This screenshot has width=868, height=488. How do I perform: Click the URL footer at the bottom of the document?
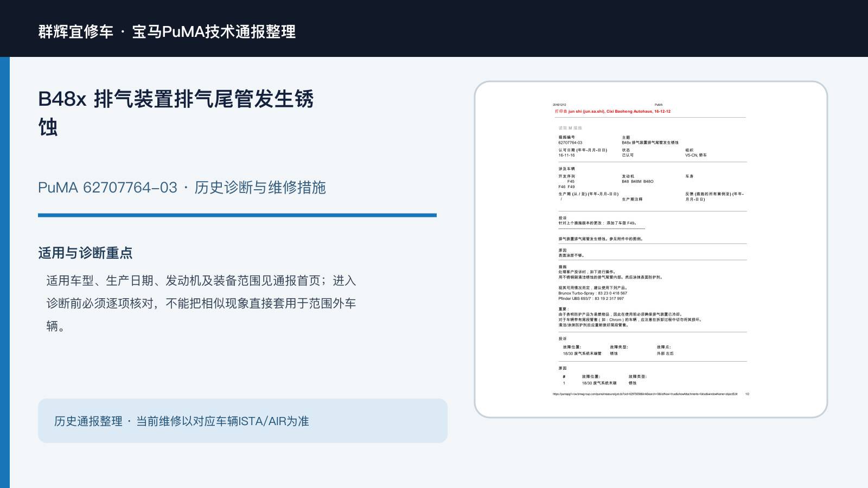pos(645,394)
